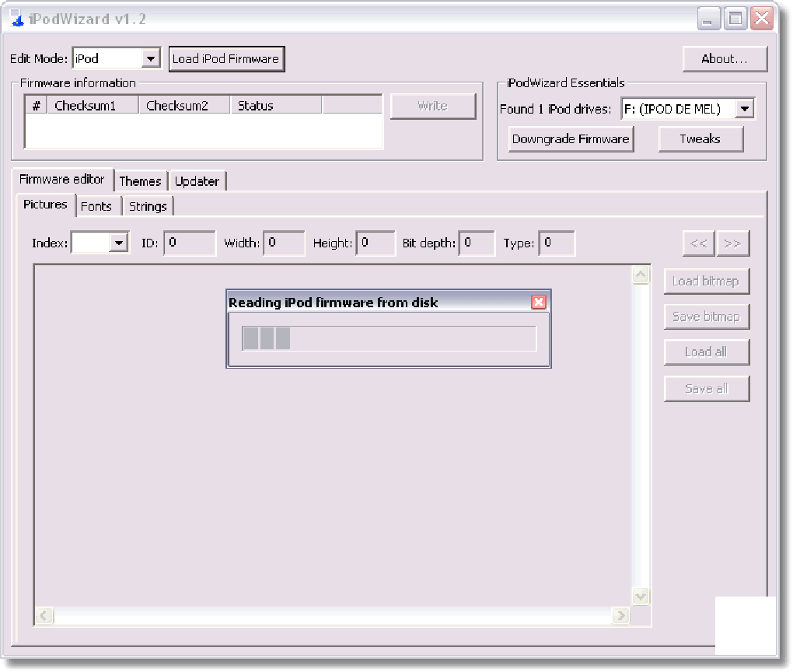Screen dimensions: 793x672
Task: Click the Bit depth input field
Action: [477, 243]
